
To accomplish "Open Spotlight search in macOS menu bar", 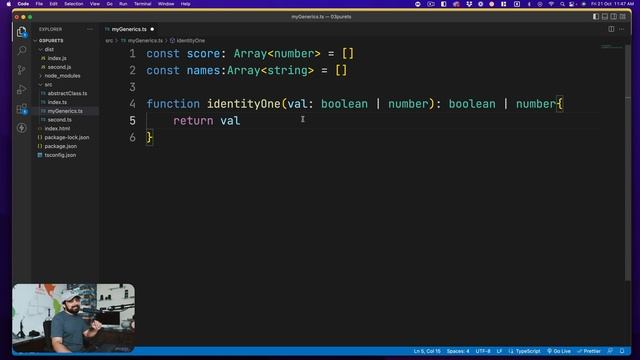I will (x=562, y=4).
